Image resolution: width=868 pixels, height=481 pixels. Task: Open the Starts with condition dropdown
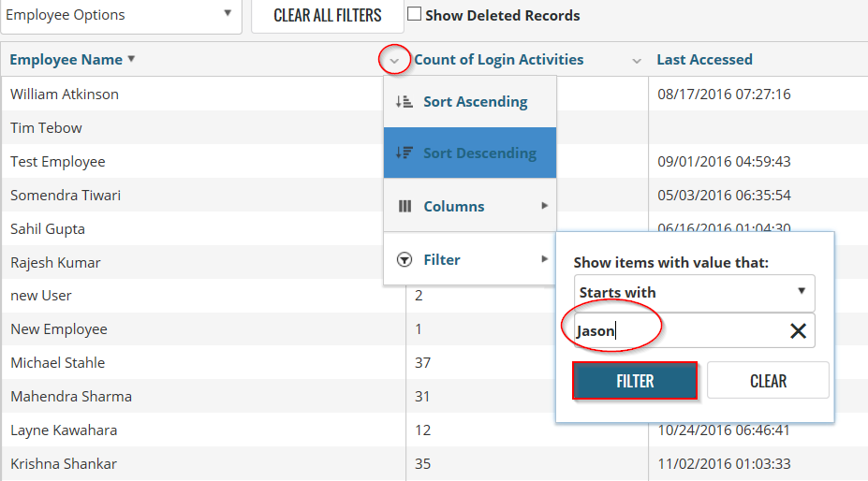point(694,293)
